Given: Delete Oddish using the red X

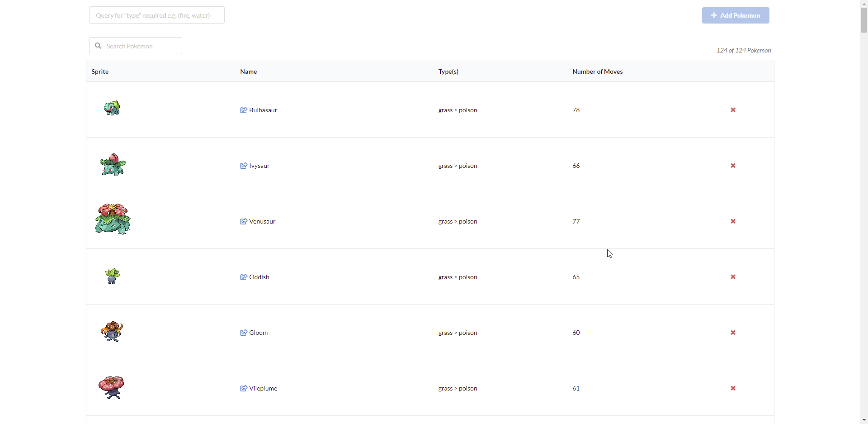Looking at the screenshot, I should (x=732, y=276).
